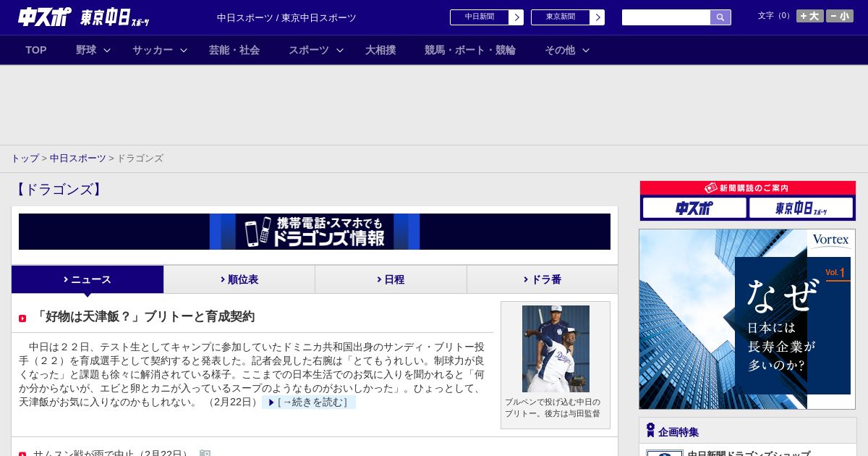The height and width of the screenshot is (456, 868).
Task: Click the red bullet icon beside ブリトー headline
Action: 22,318
